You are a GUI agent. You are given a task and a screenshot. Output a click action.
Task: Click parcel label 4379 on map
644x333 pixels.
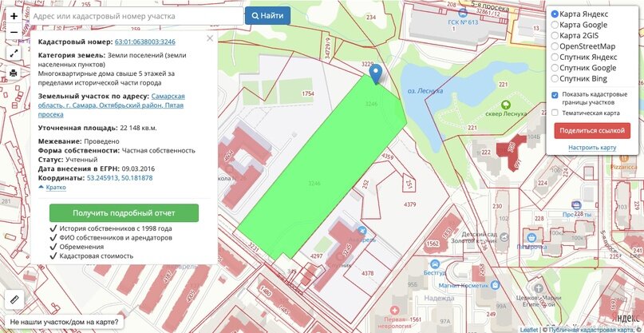point(410,204)
